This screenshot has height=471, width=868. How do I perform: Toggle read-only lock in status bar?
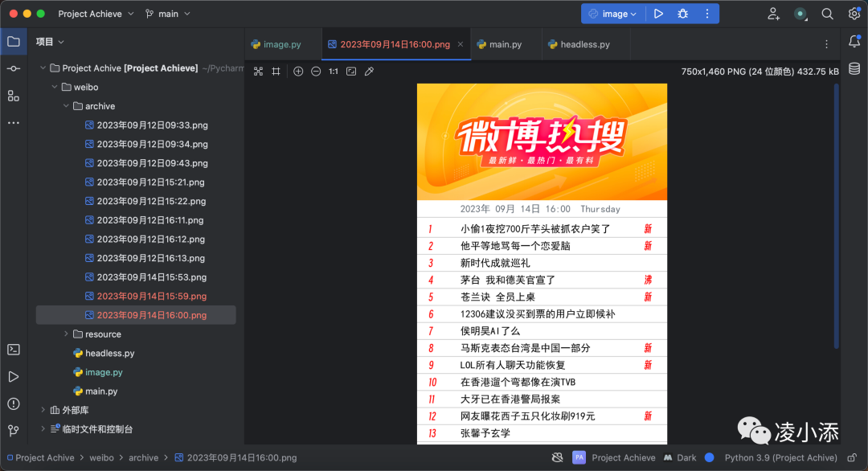coord(852,457)
